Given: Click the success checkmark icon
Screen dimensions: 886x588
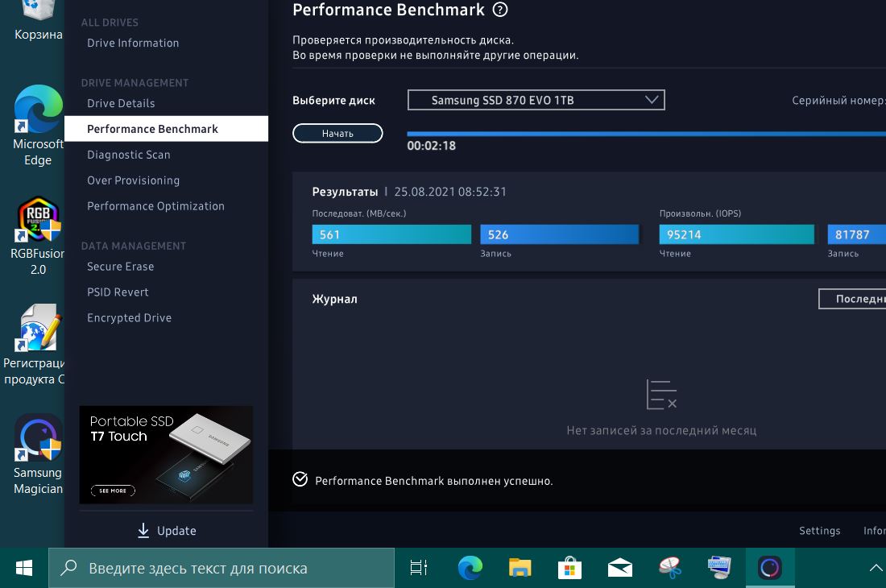Looking at the screenshot, I should pos(300,479).
